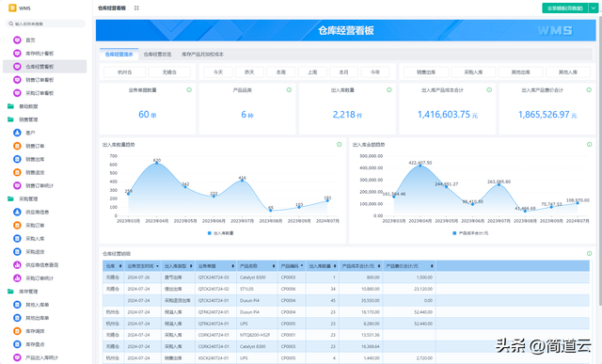This screenshot has width=602, height=364.
Task: Click the 采购订单看板 dashboard icon
Action: 17,93
